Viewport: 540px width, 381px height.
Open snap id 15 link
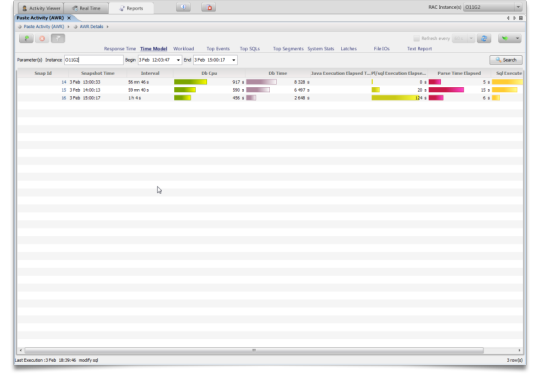tap(64, 90)
